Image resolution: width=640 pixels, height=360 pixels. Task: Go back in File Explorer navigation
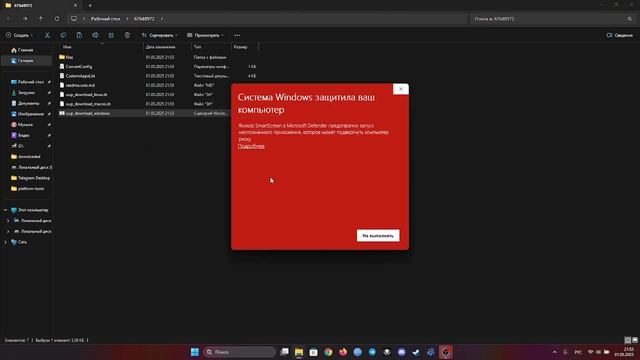coord(9,19)
